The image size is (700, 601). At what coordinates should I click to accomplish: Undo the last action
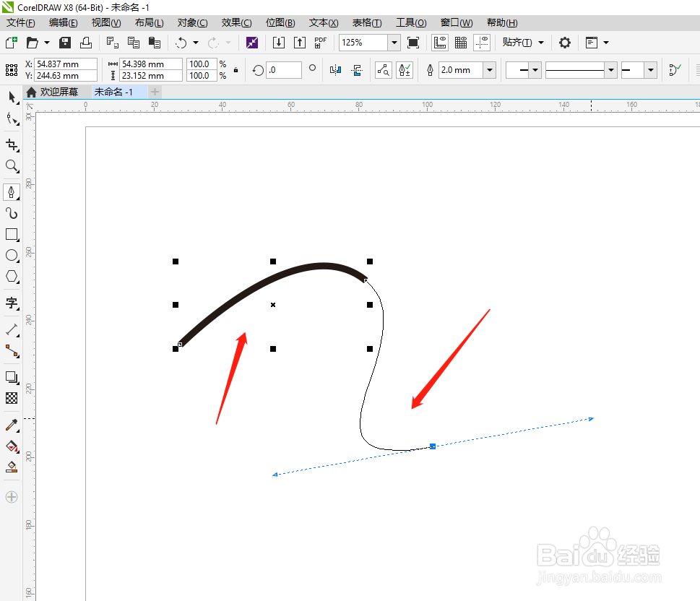pos(181,43)
